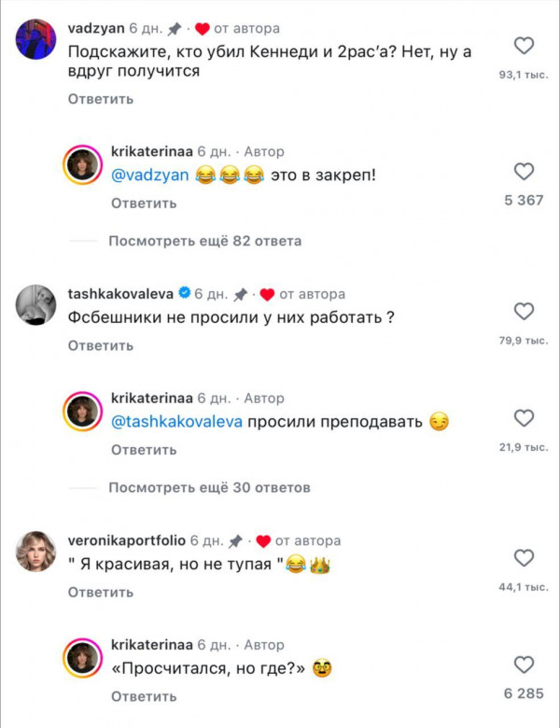
Task: Heart krikaterinaa's reply «просили преподавать»
Action: coord(525,418)
